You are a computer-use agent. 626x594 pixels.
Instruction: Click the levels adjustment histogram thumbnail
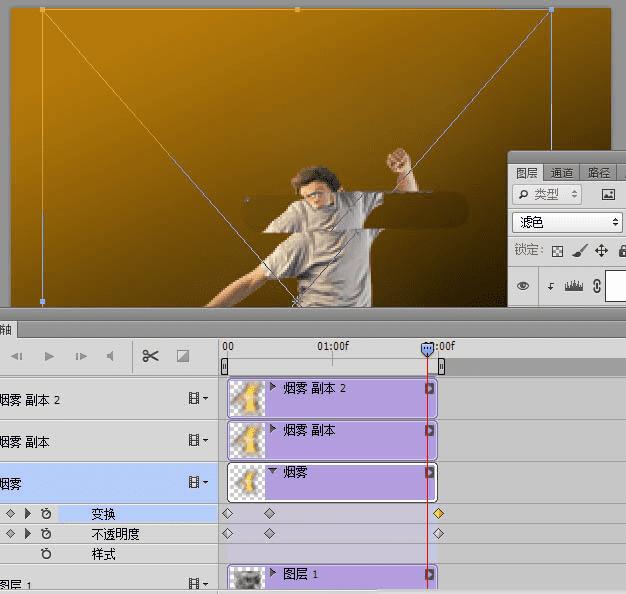pyautogui.click(x=574, y=285)
